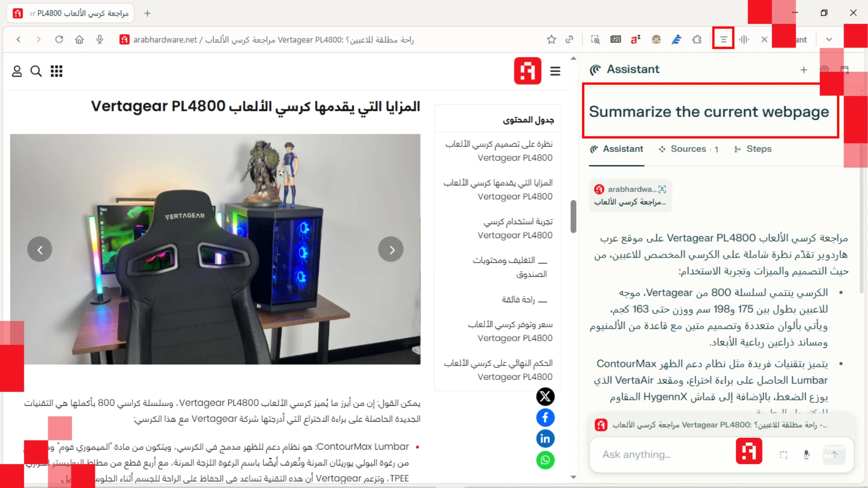
Task: Show the previous image in the chair carousel
Action: click(40, 249)
